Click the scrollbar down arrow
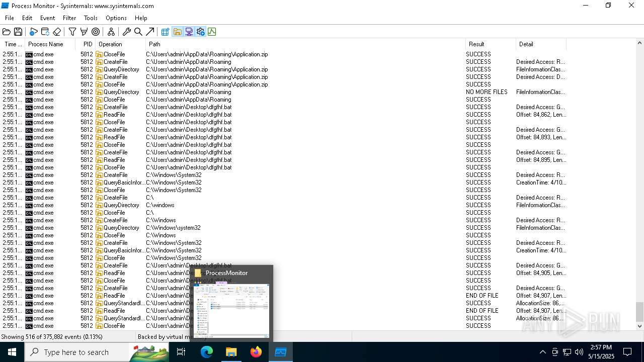The height and width of the screenshot is (362, 644). pyautogui.click(x=639, y=326)
